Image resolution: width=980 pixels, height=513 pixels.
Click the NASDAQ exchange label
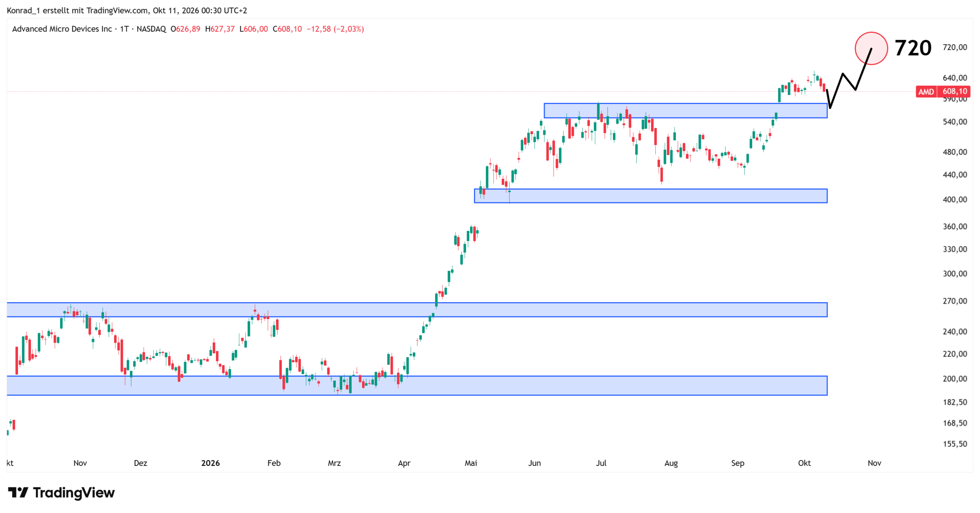point(151,29)
